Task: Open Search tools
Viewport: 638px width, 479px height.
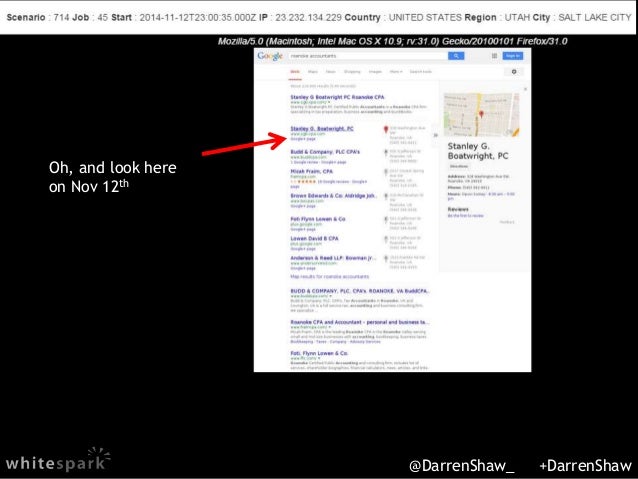Action: [420, 72]
